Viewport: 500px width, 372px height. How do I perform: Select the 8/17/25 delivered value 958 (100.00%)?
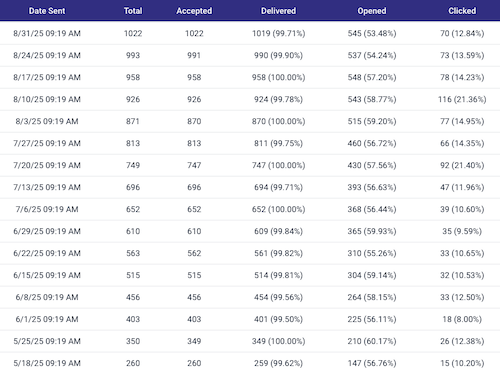(x=278, y=77)
